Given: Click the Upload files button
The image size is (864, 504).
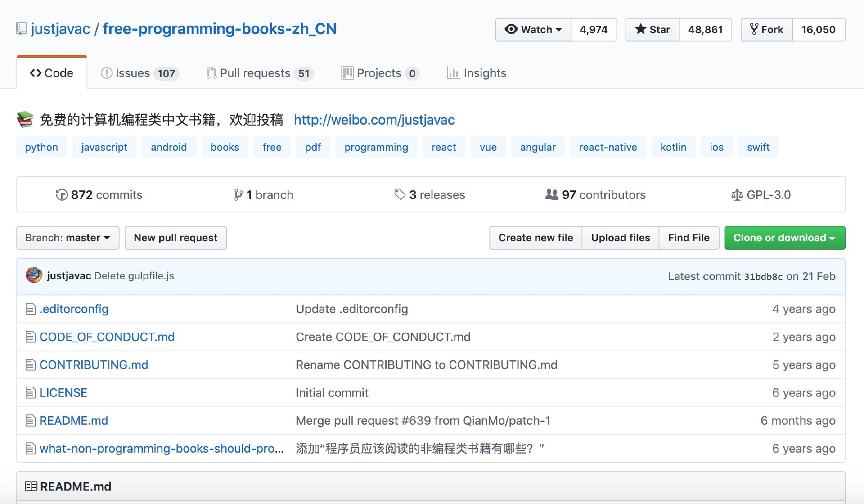Looking at the screenshot, I should 621,238.
